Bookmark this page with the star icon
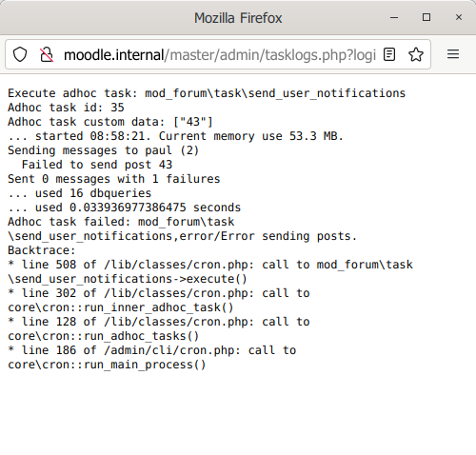 click(416, 54)
